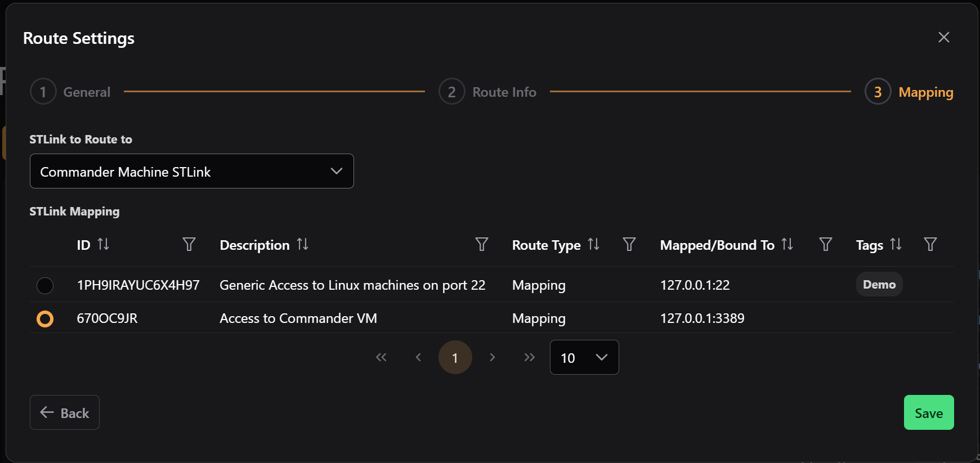The image size is (980, 463).
Task: Click the Tags column header
Action: (x=870, y=245)
